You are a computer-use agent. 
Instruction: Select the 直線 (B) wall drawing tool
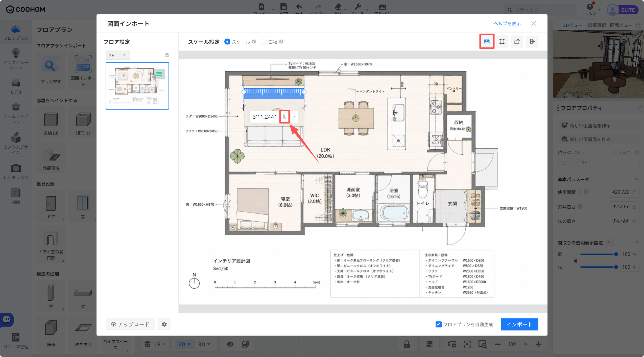click(51, 123)
